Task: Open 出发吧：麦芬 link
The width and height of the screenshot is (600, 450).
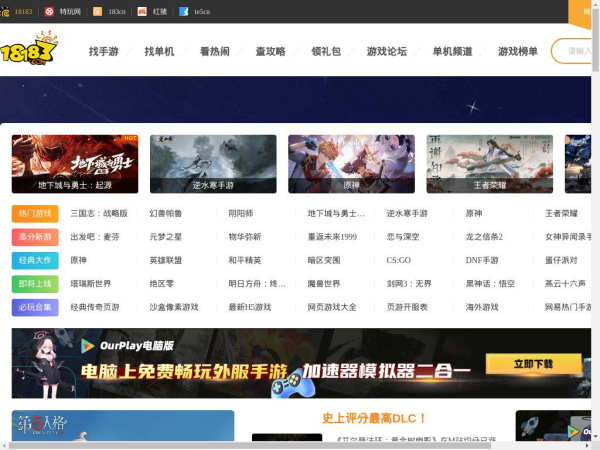Action: tap(95, 237)
